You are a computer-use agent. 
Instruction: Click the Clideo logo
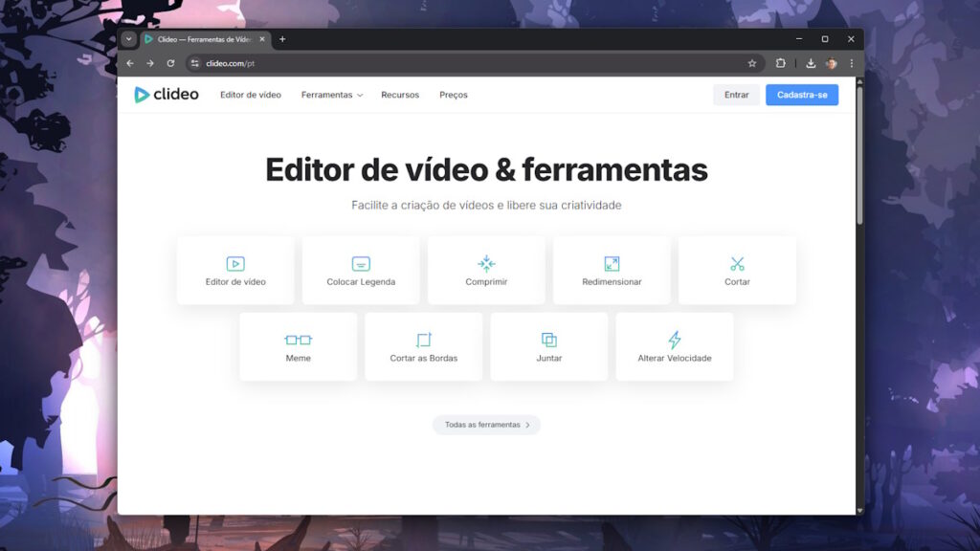(x=166, y=94)
